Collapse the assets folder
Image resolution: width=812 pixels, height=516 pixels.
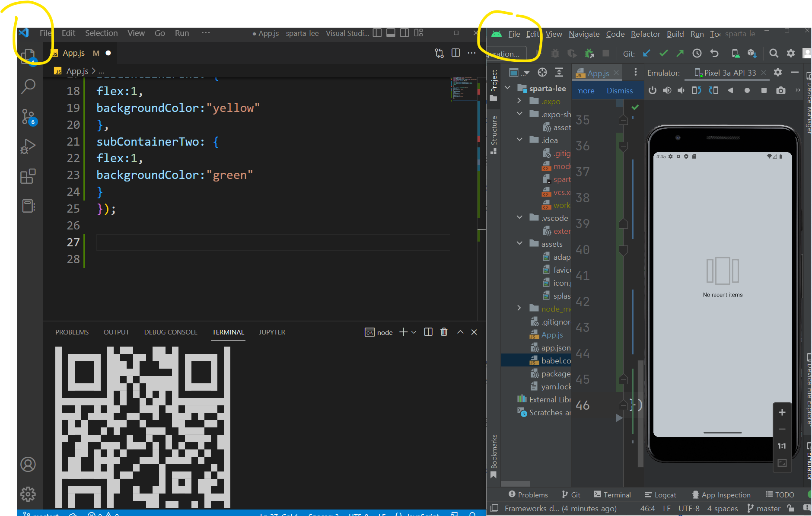(519, 244)
